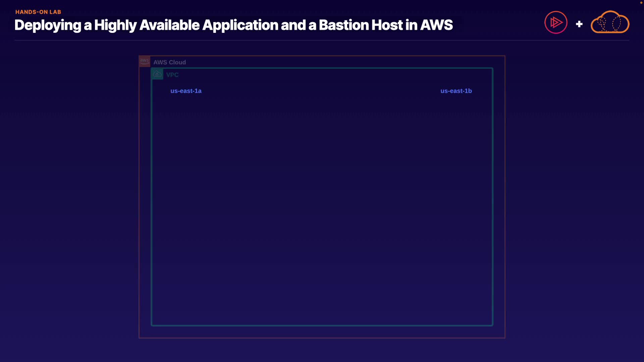This screenshot has height=362, width=644.
Task: Click the small orange dot in the top-right corner
Action: tap(641, 3)
